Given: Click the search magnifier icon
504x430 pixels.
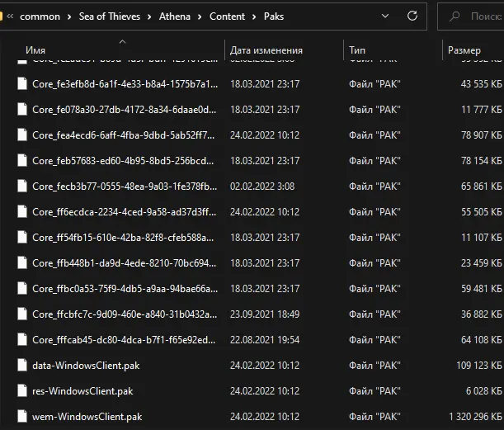Looking at the screenshot, I should pyautogui.click(x=455, y=16).
